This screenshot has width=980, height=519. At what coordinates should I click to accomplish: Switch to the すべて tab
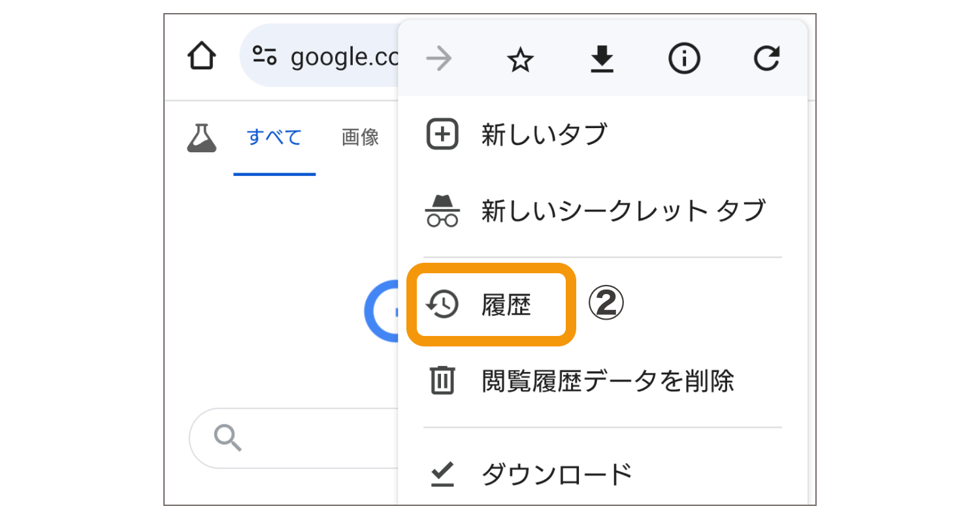tap(274, 137)
